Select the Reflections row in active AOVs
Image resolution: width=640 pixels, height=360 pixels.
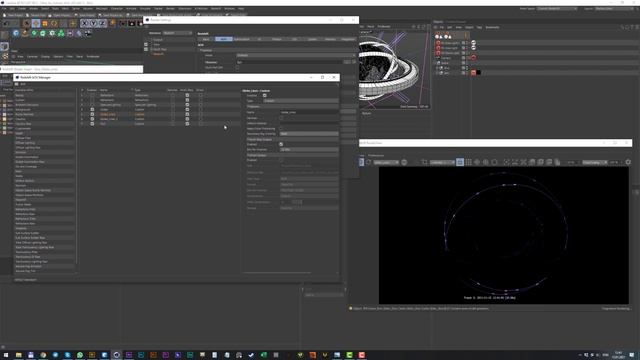click(x=160, y=95)
